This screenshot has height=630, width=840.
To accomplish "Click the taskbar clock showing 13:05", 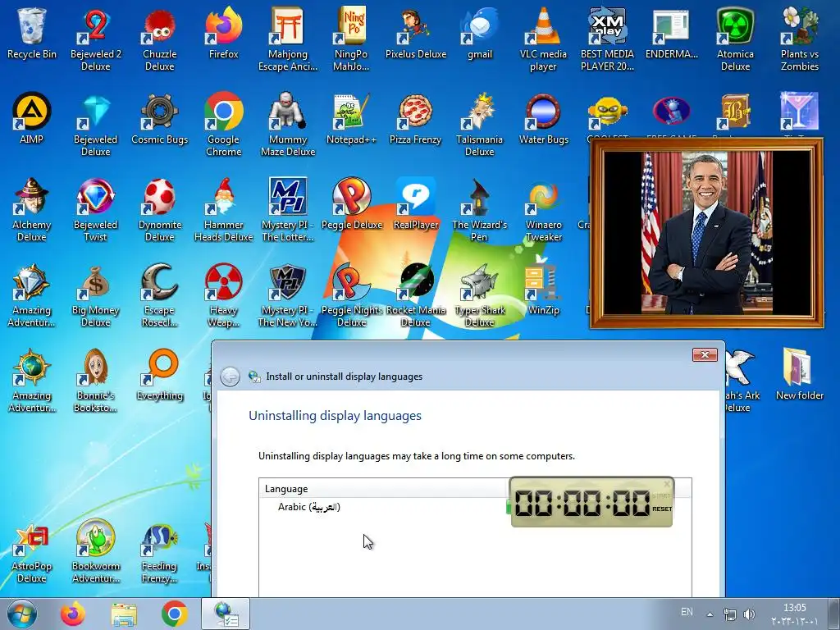I will pyautogui.click(x=794, y=614).
